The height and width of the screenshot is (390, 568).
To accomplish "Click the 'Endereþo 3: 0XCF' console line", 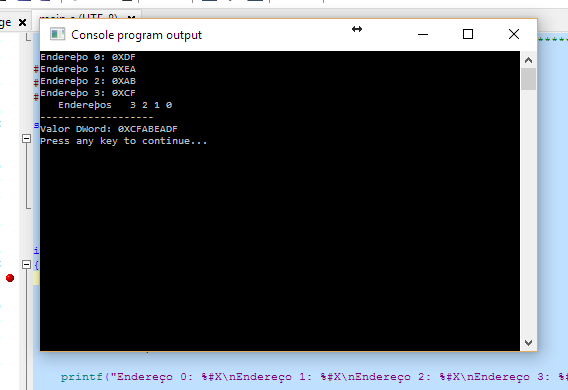I will (88, 93).
